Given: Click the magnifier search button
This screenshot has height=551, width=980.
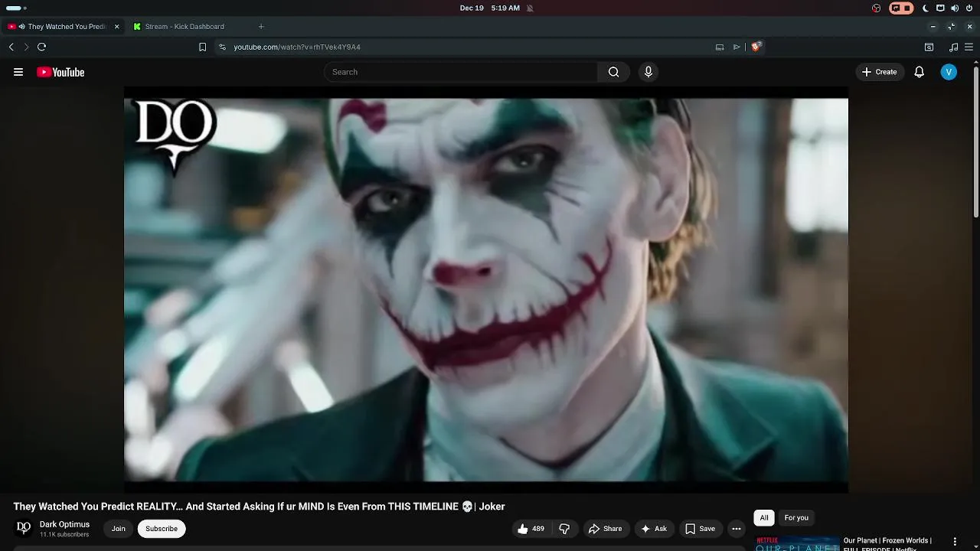Looking at the screenshot, I should [613, 72].
